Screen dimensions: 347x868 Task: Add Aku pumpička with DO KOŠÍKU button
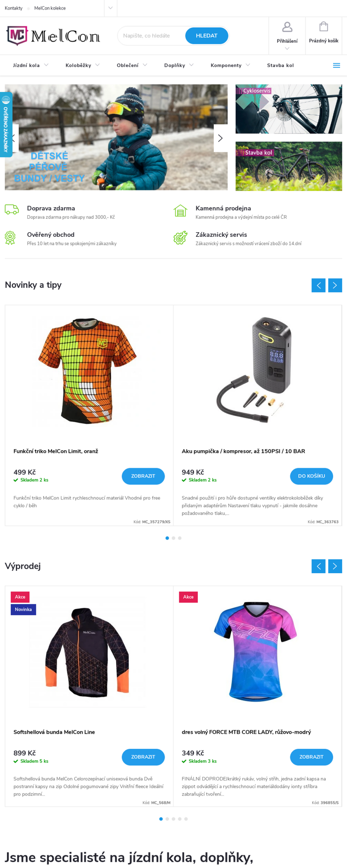(312, 476)
